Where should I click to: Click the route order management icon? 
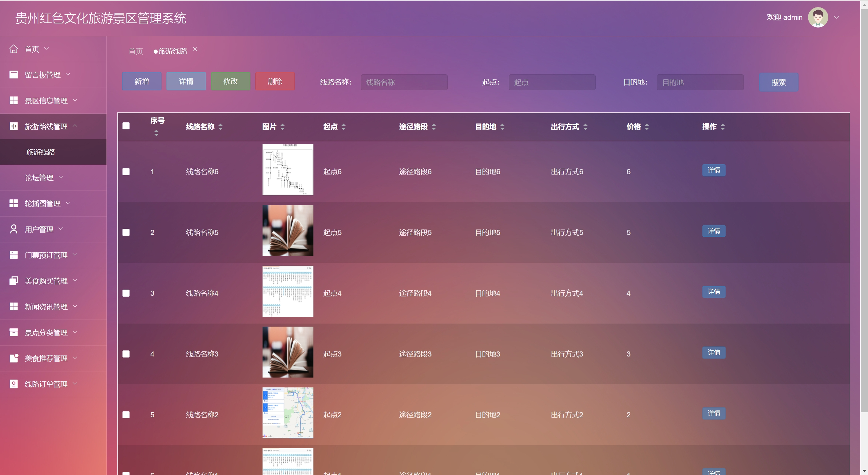14,384
